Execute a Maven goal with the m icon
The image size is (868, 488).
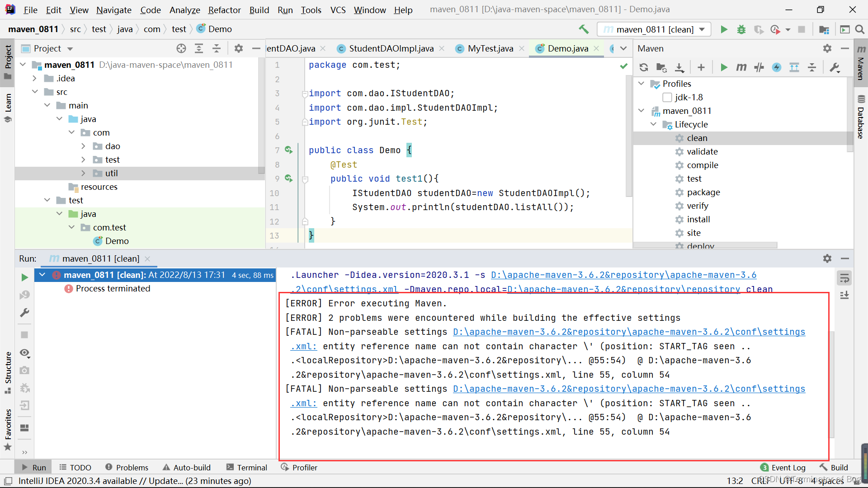(x=741, y=67)
